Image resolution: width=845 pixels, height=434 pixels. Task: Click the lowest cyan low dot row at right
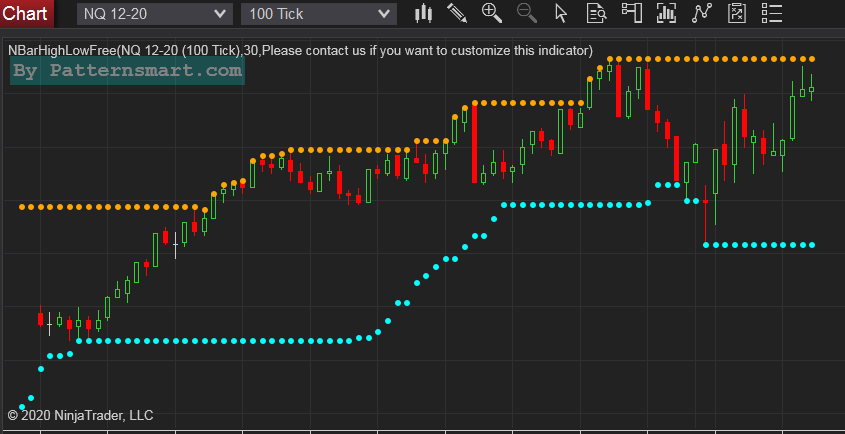[760, 245]
